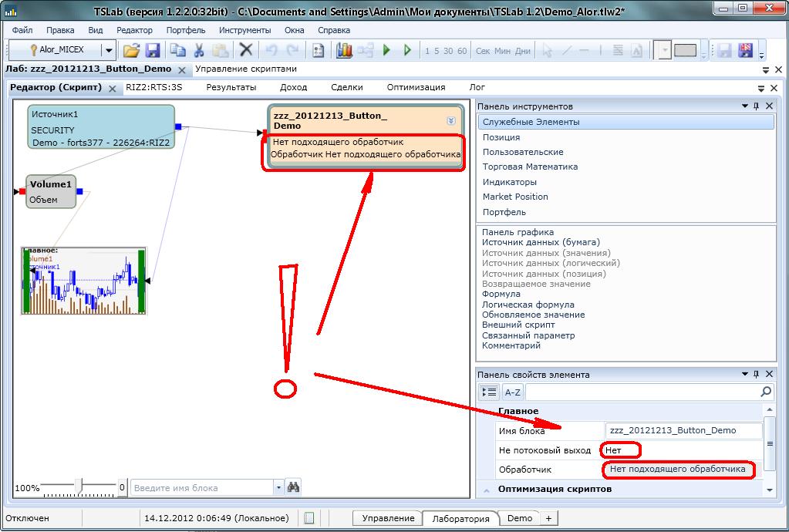
Task: Click the open folder icon in toolbar
Action: (x=132, y=50)
